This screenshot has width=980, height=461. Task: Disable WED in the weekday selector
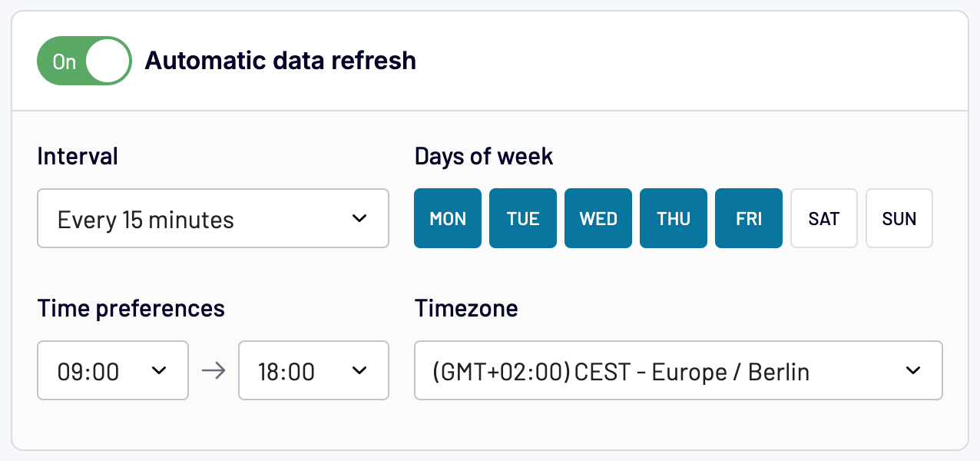[x=598, y=219]
